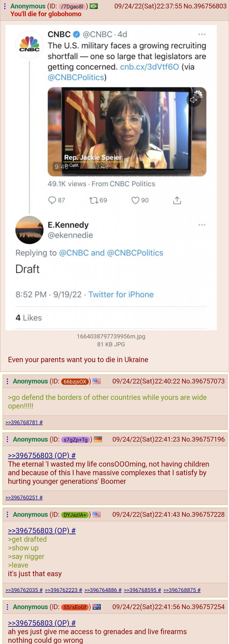
Task: Open E.Kennedy's profile avatar
Action: tap(29, 230)
